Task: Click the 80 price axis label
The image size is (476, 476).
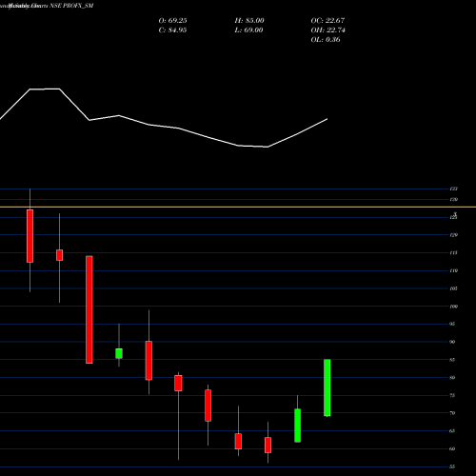Action: click(452, 378)
